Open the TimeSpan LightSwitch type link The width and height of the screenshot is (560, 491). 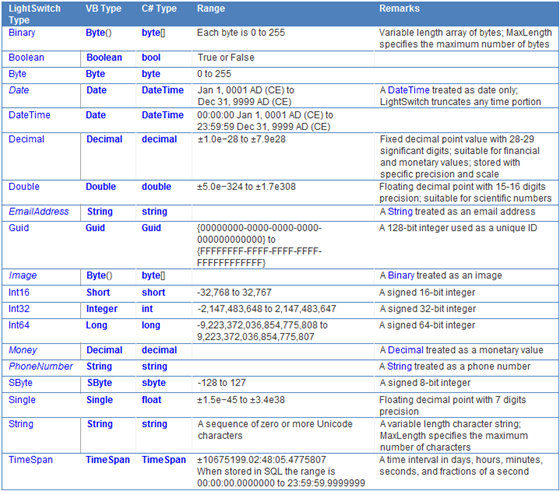(31, 460)
